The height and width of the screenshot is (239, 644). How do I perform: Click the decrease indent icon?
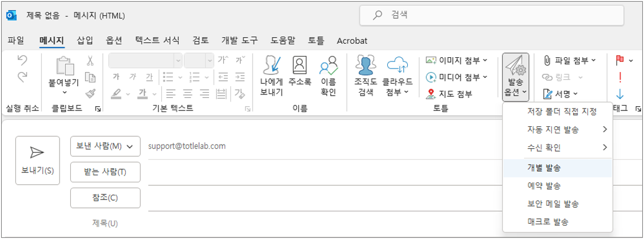(x=223, y=77)
